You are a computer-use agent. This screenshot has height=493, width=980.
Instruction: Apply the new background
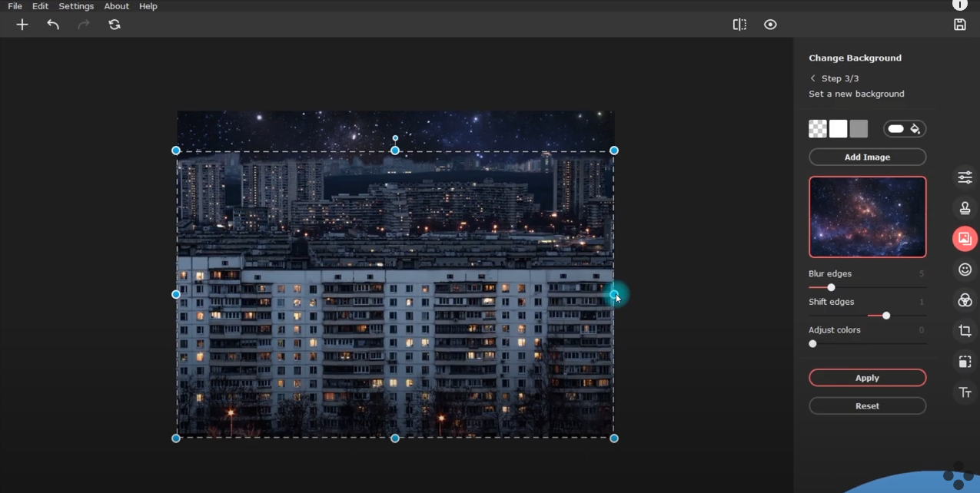pyautogui.click(x=867, y=377)
